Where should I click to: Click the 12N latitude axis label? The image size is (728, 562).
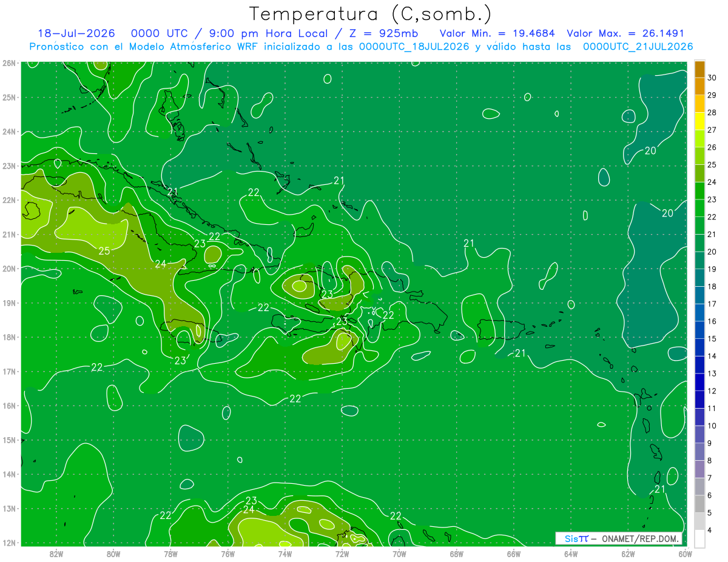click(9, 543)
